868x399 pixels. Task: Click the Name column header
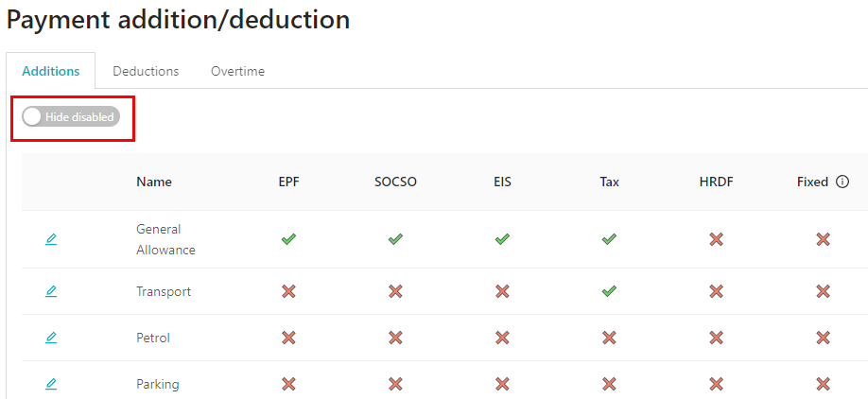pyautogui.click(x=154, y=182)
